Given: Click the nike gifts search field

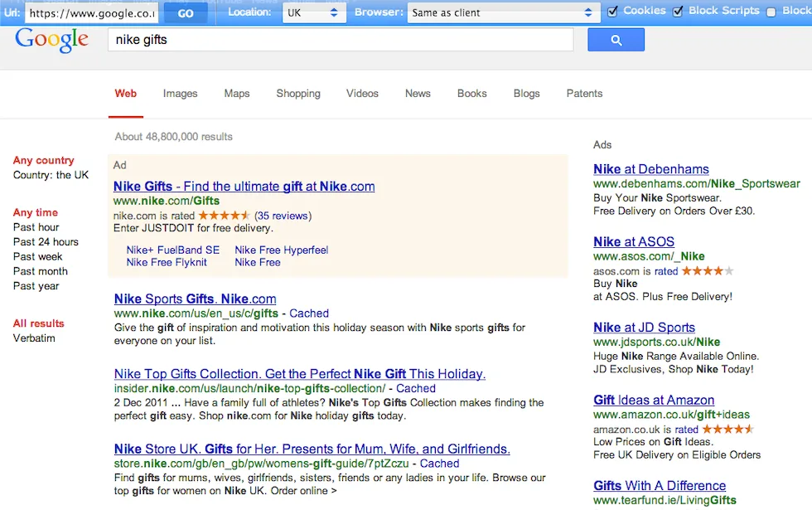Looking at the screenshot, I should click(341, 40).
